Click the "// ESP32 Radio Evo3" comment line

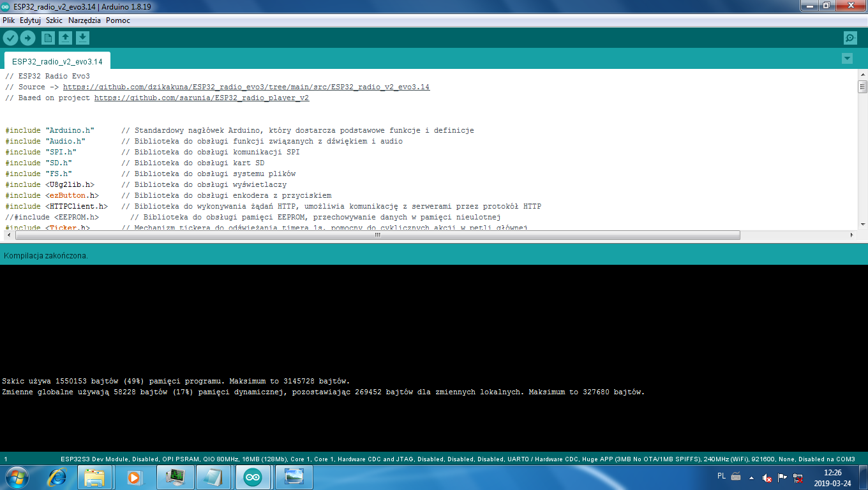[47, 76]
